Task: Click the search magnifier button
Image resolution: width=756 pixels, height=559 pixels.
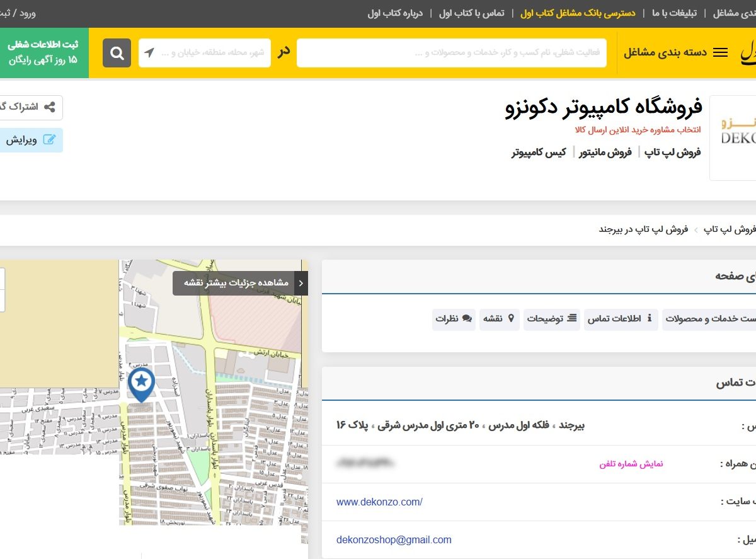Action: point(117,53)
